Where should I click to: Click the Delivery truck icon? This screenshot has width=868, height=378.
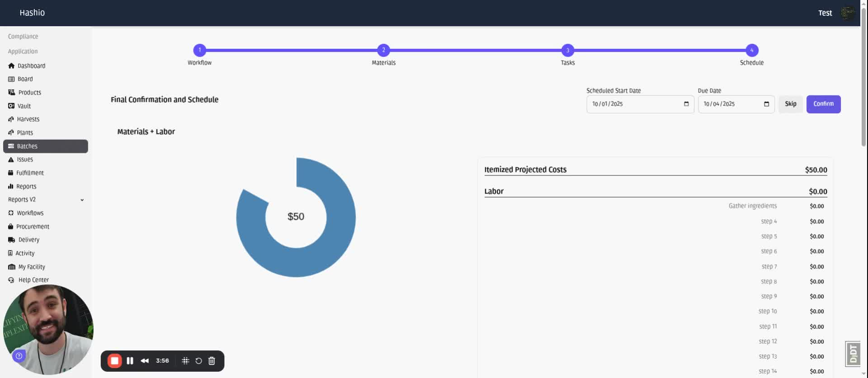click(x=11, y=240)
